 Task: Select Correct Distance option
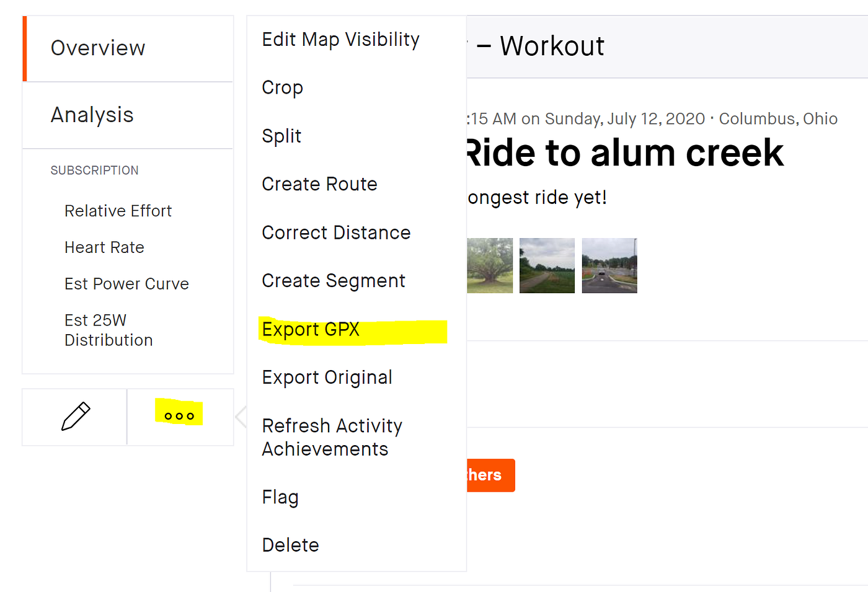pos(336,232)
